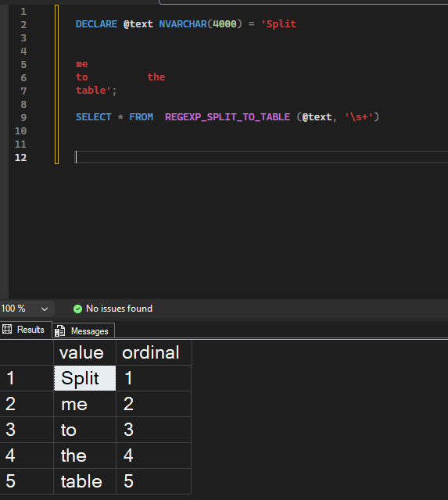Click ordinal value 3 cell for to

[154, 430]
